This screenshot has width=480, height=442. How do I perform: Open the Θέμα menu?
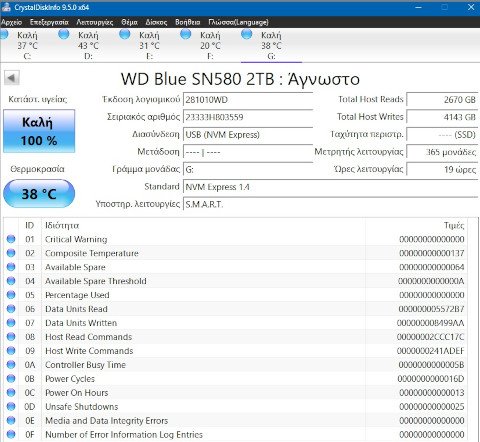(x=129, y=22)
